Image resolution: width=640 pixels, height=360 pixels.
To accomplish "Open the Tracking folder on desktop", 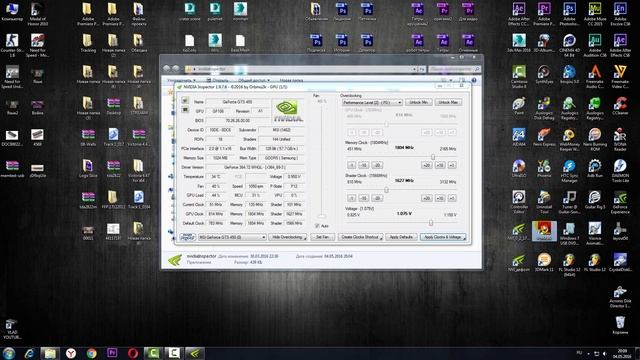I will pyautogui.click(x=88, y=43).
